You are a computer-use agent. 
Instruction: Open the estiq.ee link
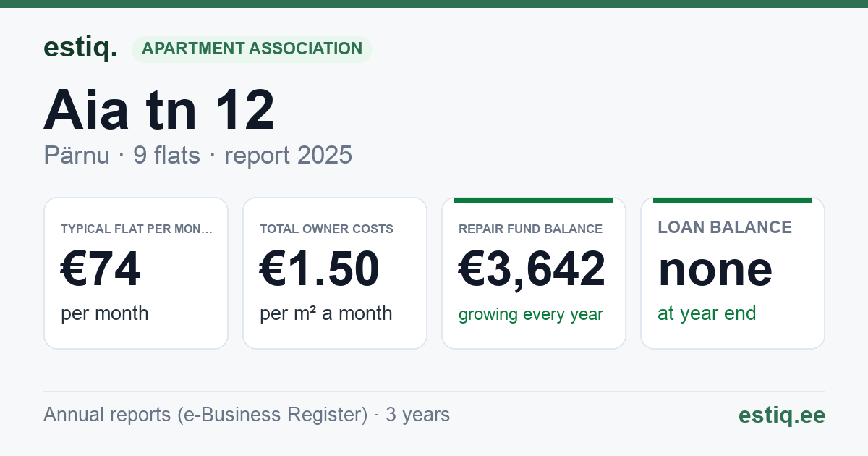(782, 415)
